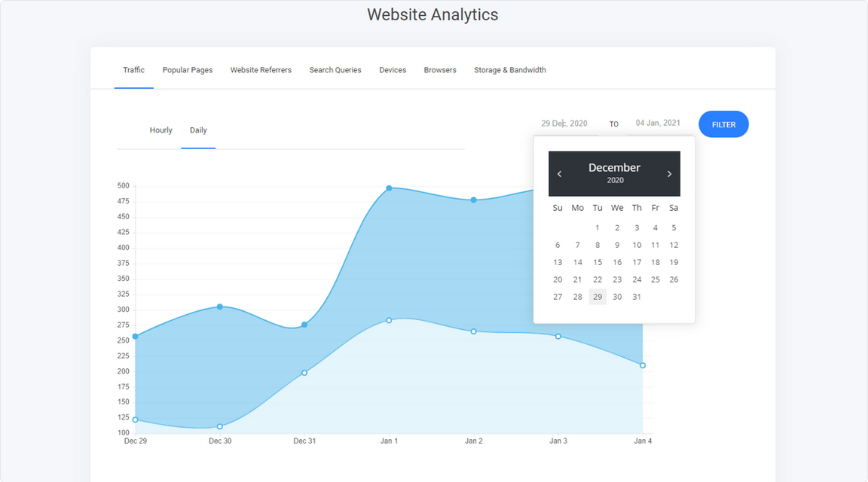Image resolution: width=868 pixels, height=482 pixels.
Task: Click the Dec 30 upper data point
Action: [x=220, y=307]
